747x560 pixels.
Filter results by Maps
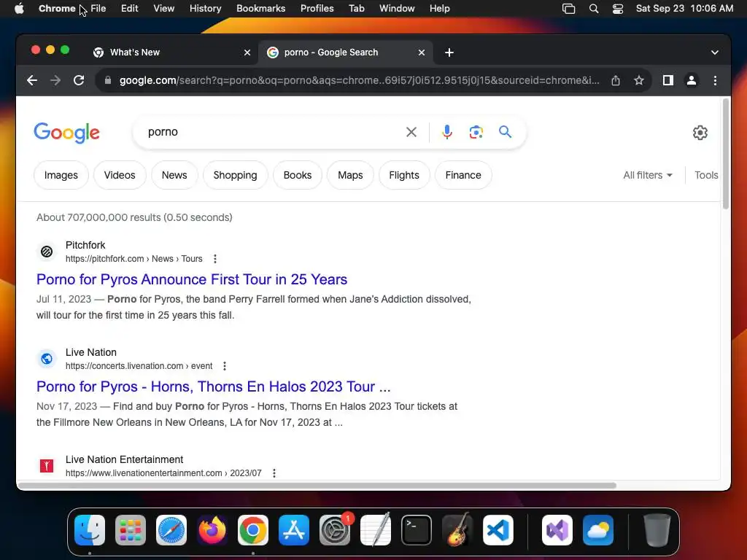(350, 175)
